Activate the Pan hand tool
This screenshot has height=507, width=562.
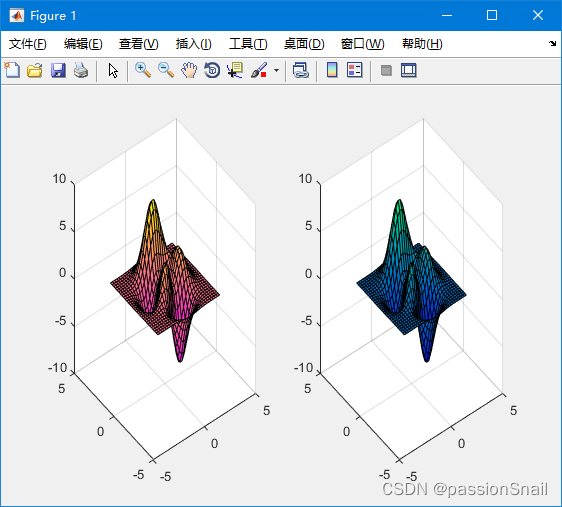pyautogui.click(x=189, y=70)
